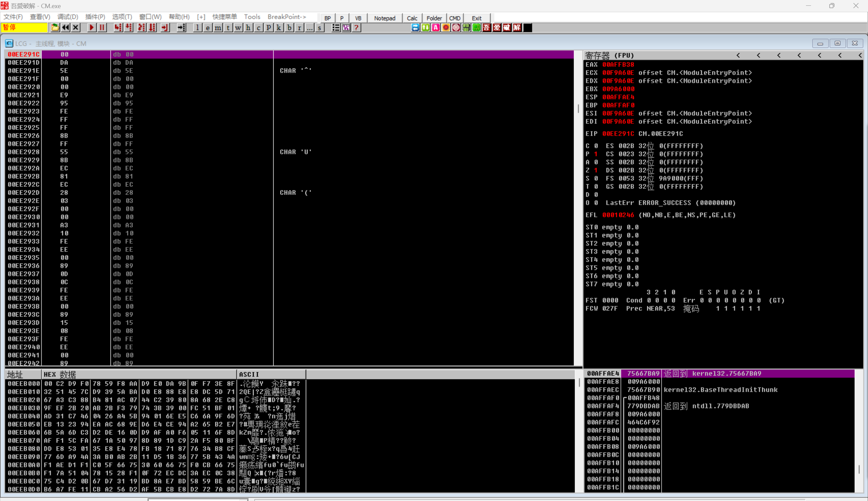Click the memory dump pane scrollbar thumb
The image size is (868, 501).
click(579, 382)
